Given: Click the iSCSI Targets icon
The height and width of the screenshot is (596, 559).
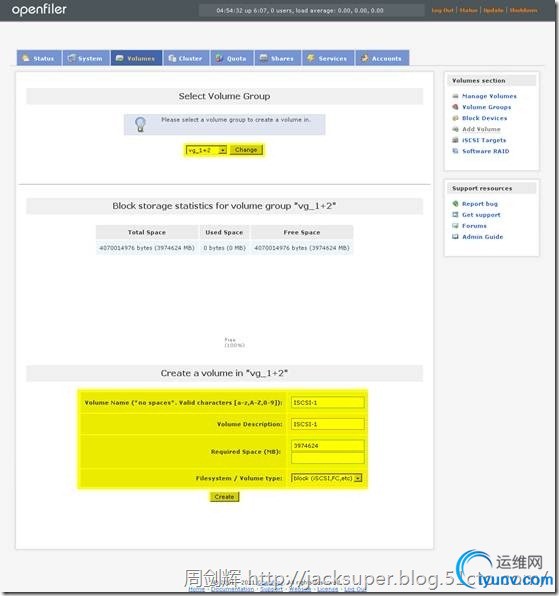Looking at the screenshot, I should pyautogui.click(x=455, y=140).
